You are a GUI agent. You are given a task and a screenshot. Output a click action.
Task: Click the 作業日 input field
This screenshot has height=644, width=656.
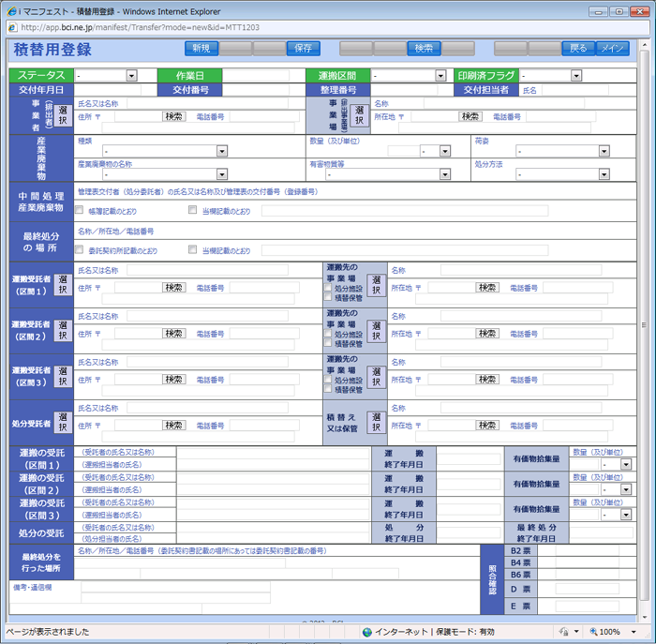256,76
